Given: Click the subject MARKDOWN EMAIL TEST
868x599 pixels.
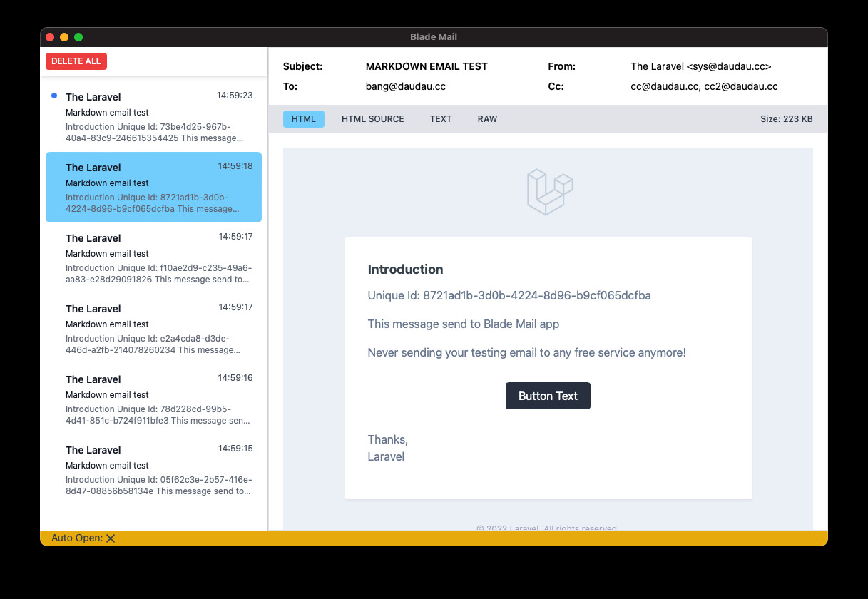Looking at the screenshot, I should (427, 66).
